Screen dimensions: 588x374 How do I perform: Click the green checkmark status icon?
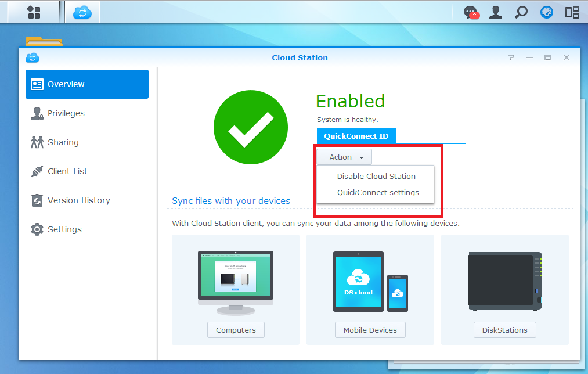(x=251, y=127)
